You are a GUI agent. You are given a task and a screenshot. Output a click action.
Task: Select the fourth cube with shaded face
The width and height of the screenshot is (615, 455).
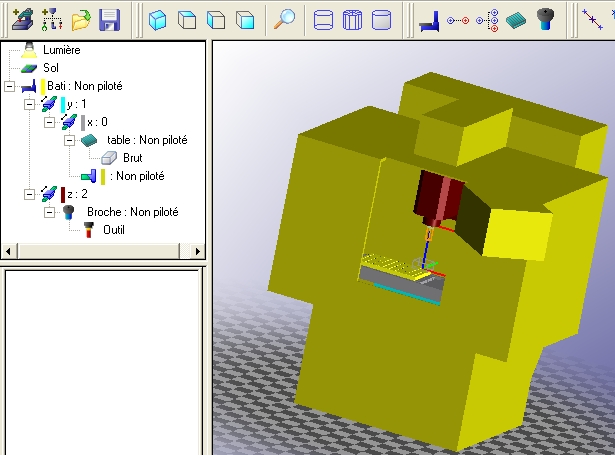[x=245, y=20]
